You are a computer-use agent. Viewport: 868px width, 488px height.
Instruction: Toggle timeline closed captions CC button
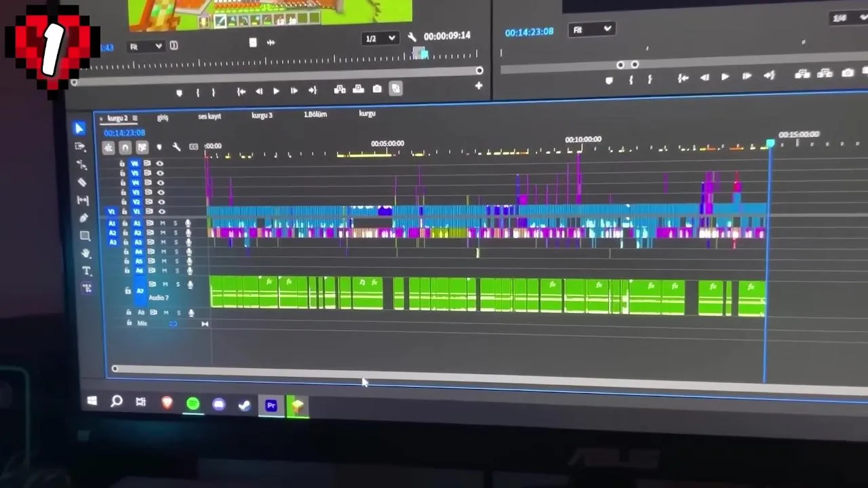coord(193,146)
